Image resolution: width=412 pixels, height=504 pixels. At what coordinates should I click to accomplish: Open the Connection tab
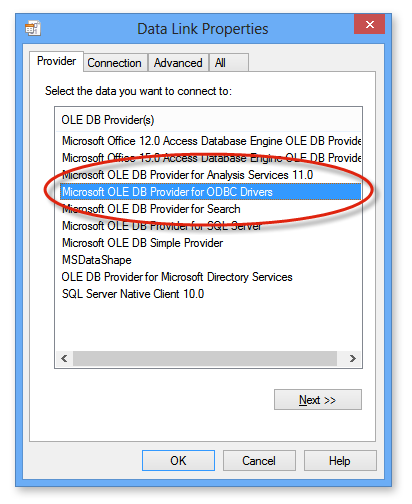(114, 63)
